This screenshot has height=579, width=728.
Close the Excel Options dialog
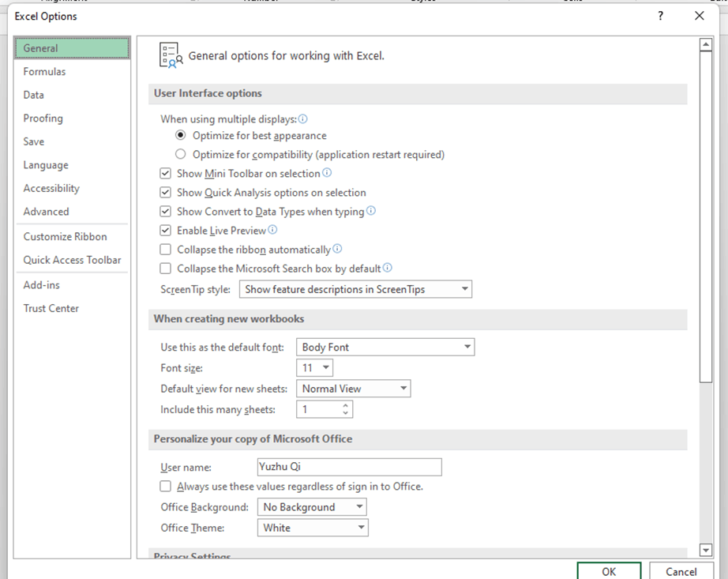(700, 16)
